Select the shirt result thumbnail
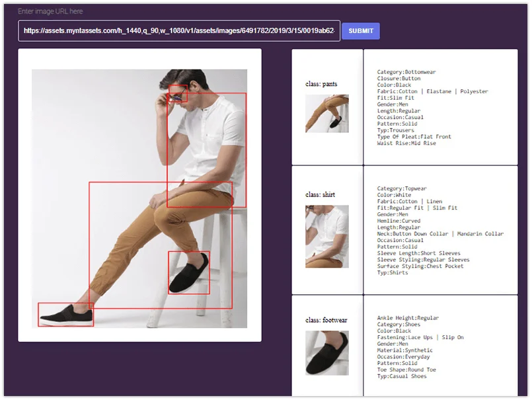 pos(326,236)
